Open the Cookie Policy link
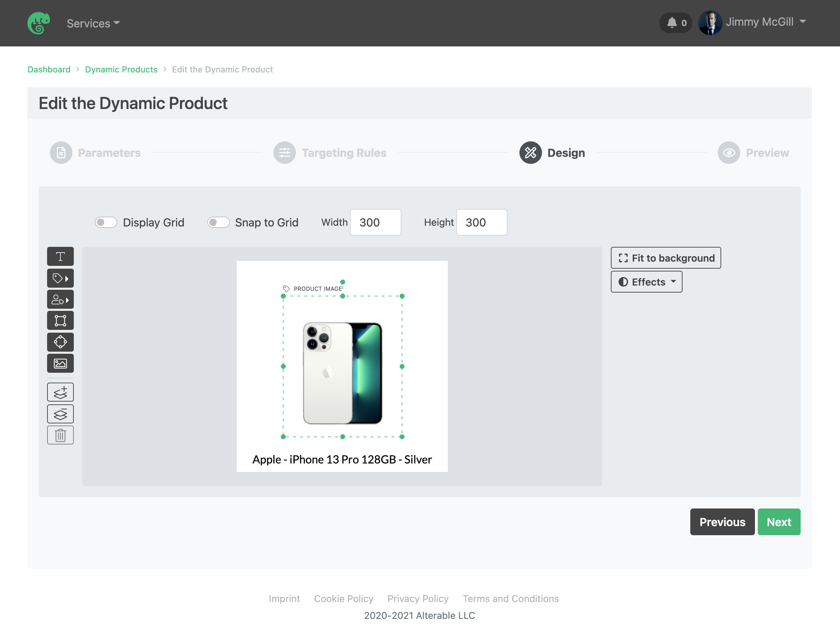The width and height of the screenshot is (840, 640). 343,599
